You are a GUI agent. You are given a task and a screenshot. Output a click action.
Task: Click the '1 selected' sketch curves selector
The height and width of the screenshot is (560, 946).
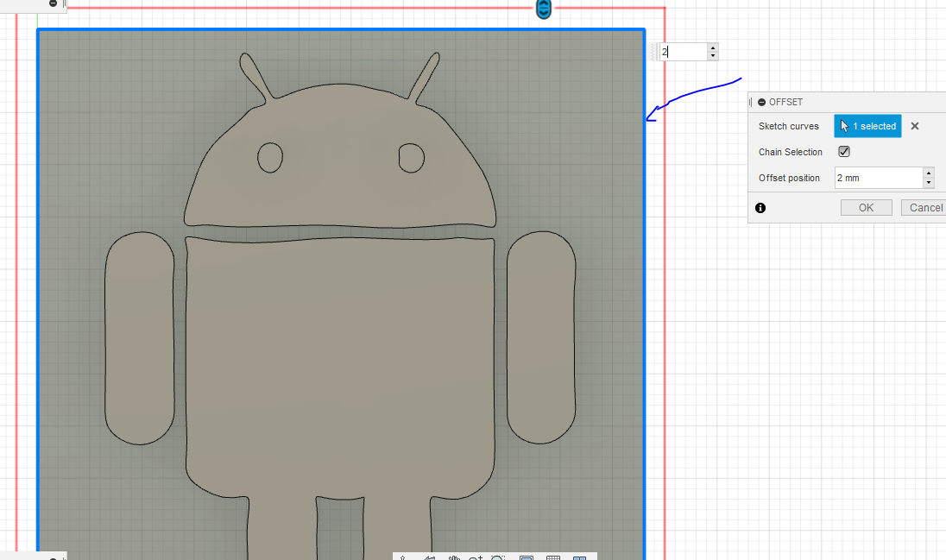[867, 126]
